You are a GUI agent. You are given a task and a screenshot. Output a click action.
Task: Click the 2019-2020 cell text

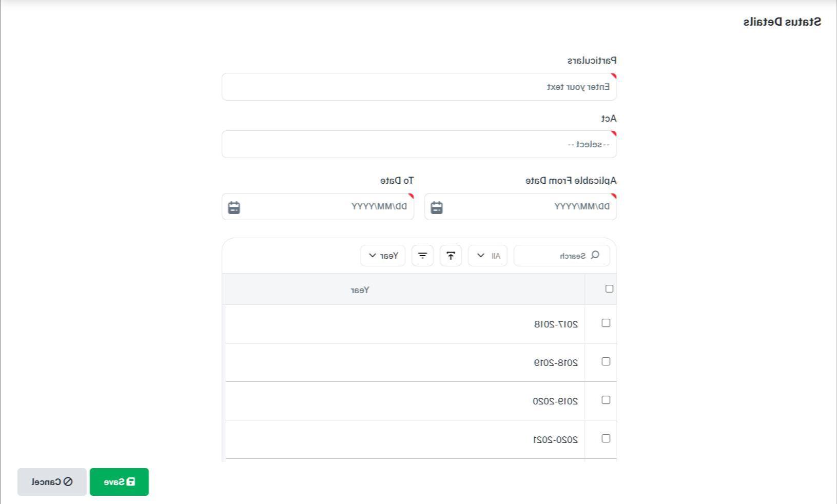555,401
